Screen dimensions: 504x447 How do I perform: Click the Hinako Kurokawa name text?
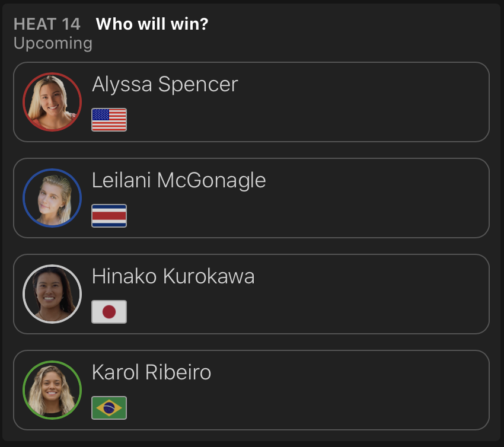tap(173, 277)
